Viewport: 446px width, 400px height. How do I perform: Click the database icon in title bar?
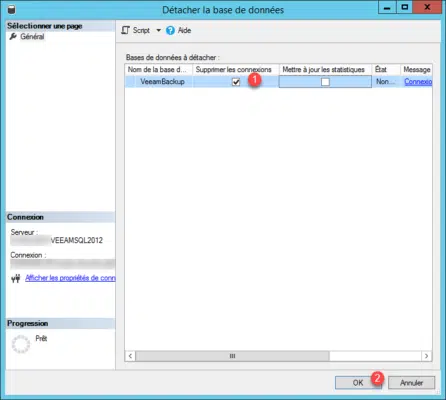pyautogui.click(x=11, y=9)
